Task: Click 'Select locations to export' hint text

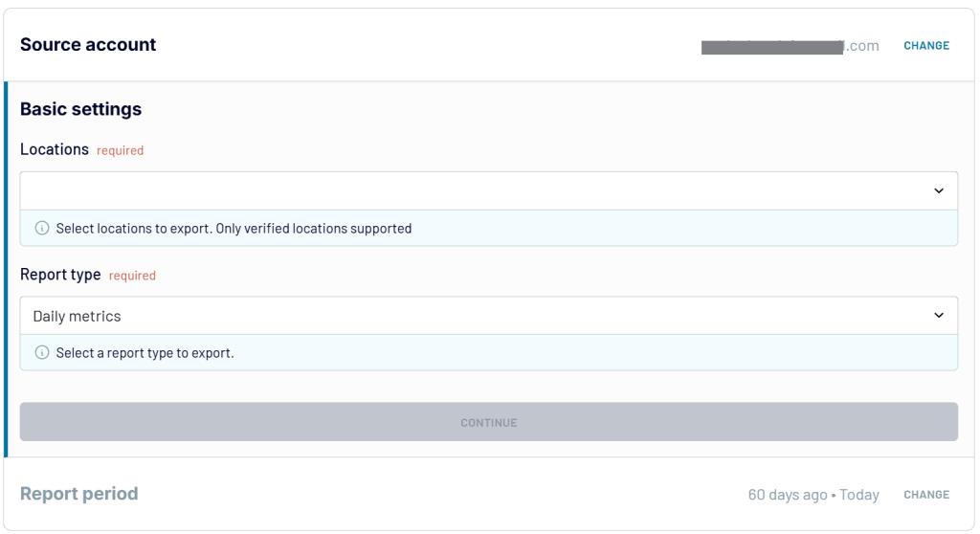Action: point(234,228)
